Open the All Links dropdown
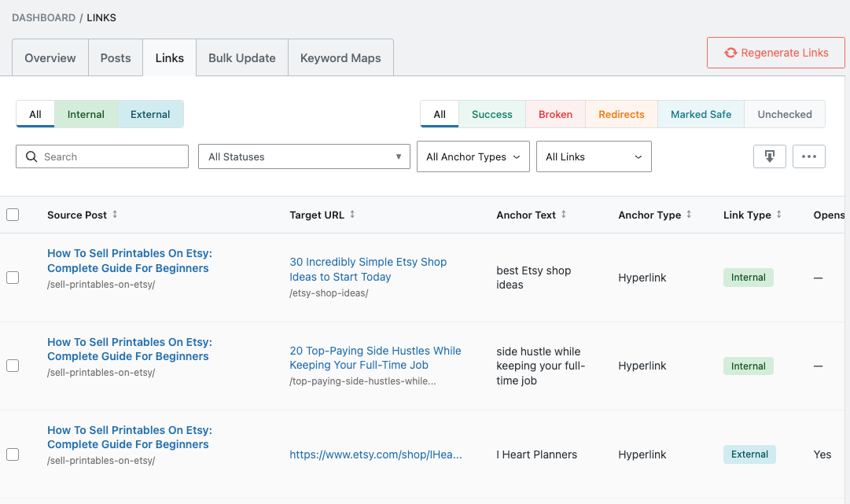 594,156
